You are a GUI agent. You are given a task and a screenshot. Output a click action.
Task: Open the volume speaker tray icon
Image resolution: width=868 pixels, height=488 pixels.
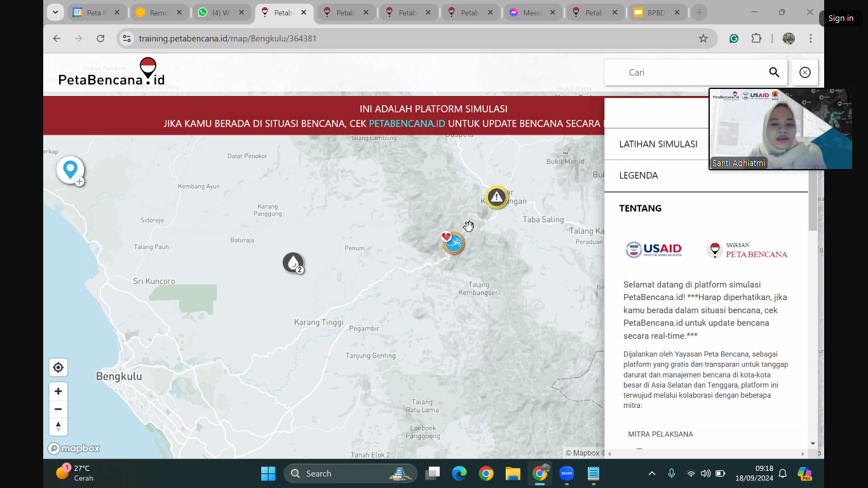[x=705, y=473]
